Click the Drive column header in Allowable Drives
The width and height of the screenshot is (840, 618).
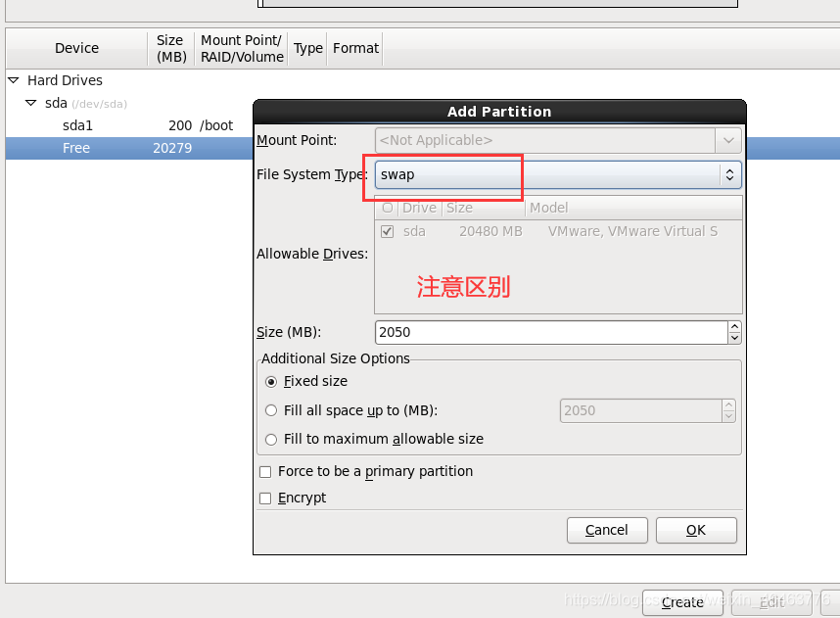(419, 208)
